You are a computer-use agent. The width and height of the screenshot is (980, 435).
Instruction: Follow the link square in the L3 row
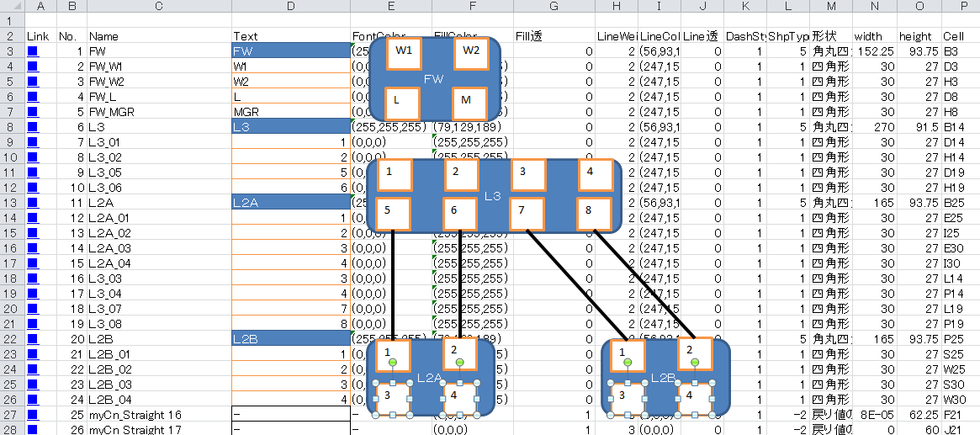click(x=33, y=127)
